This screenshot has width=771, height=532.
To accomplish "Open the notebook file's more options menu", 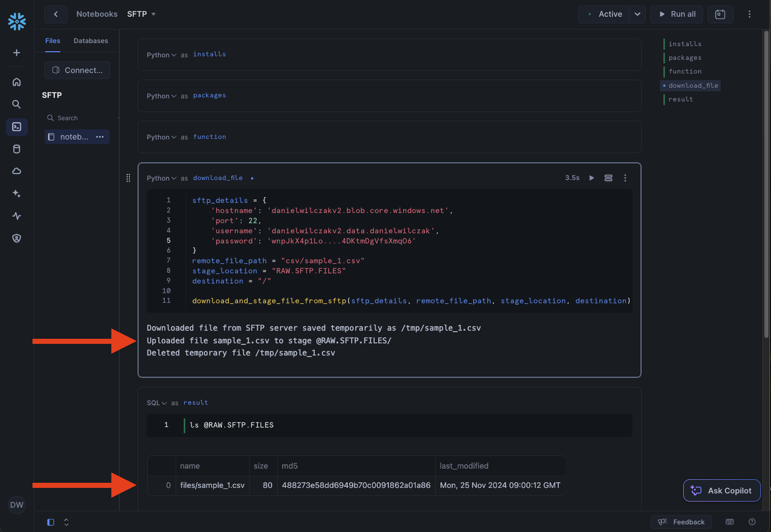I will [100, 137].
